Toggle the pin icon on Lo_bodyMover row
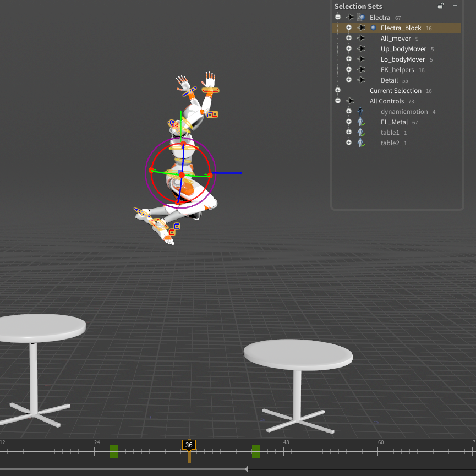Image resolution: width=476 pixels, height=476 pixels. click(x=361, y=59)
